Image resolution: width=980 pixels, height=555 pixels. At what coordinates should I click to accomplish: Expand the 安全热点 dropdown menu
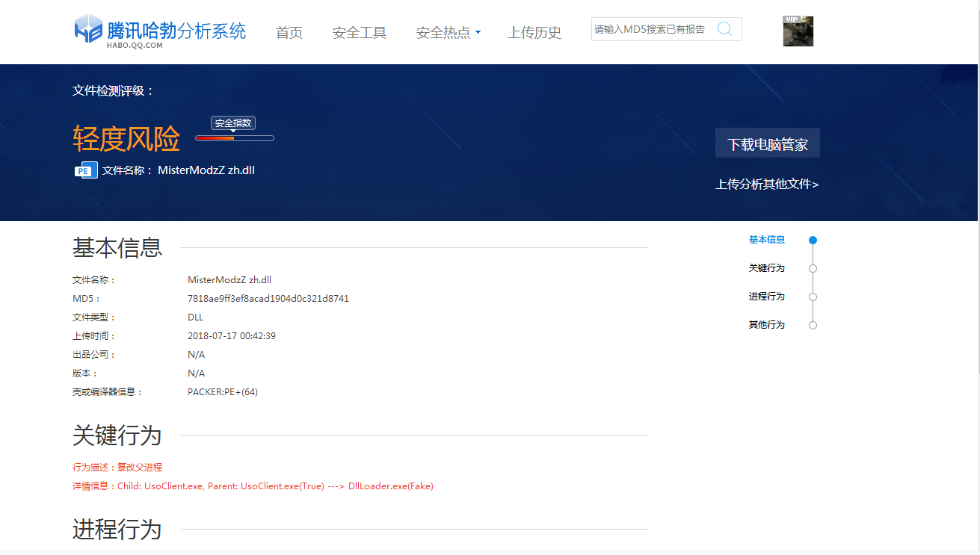[x=448, y=33]
